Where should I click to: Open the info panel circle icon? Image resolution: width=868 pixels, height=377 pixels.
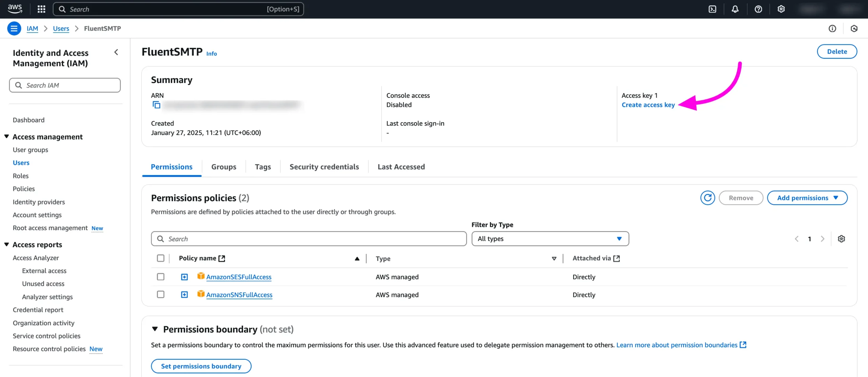832,28
